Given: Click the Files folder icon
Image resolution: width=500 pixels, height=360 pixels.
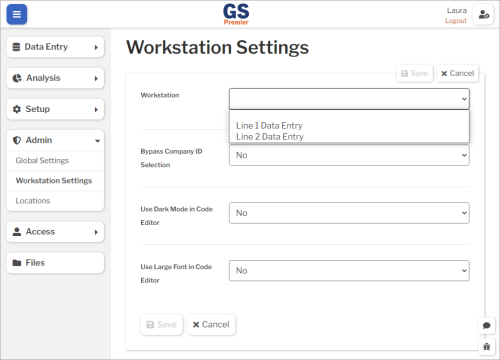Looking at the screenshot, I should point(17,263).
